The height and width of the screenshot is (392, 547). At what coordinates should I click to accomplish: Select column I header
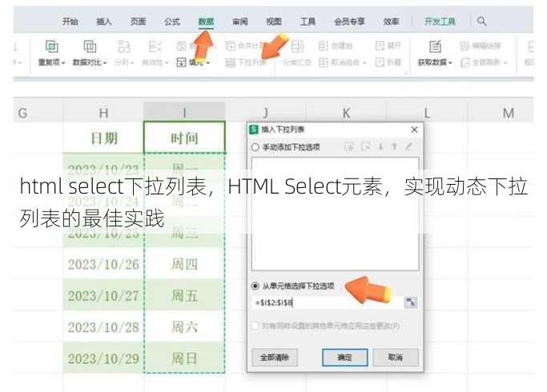click(184, 113)
